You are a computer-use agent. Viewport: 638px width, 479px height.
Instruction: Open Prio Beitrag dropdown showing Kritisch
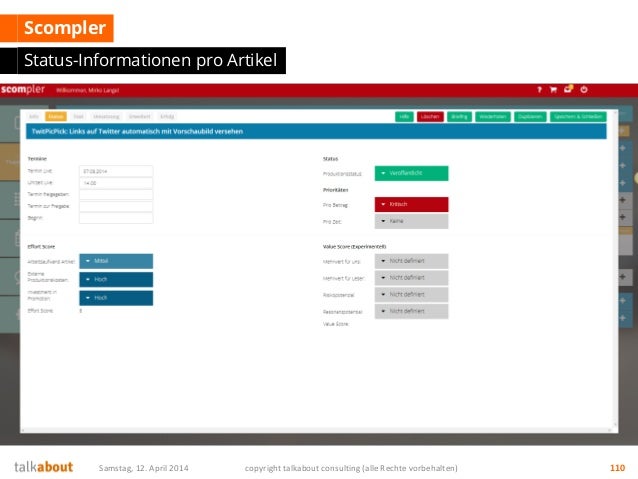coord(411,204)
